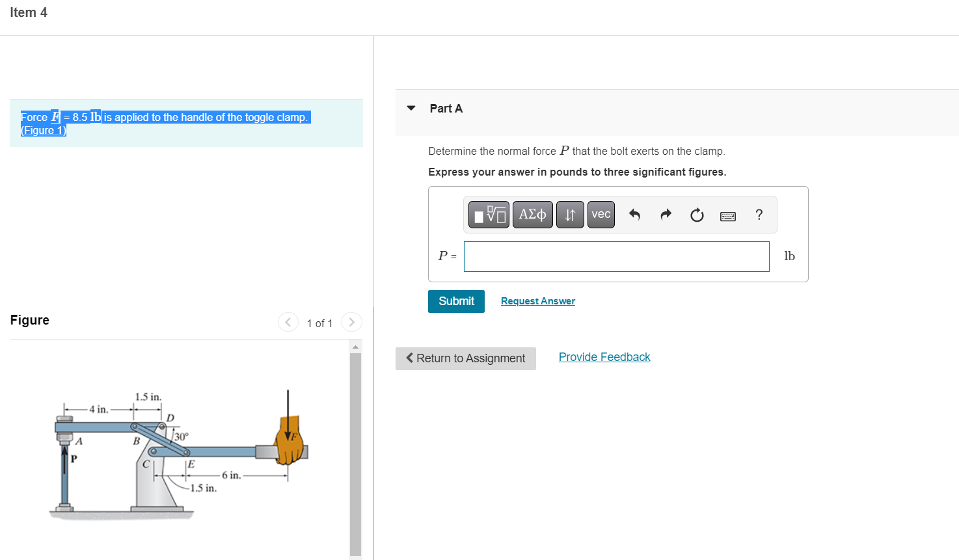Return to Assignment
The image size is (959, 560).
pos(465,358)
